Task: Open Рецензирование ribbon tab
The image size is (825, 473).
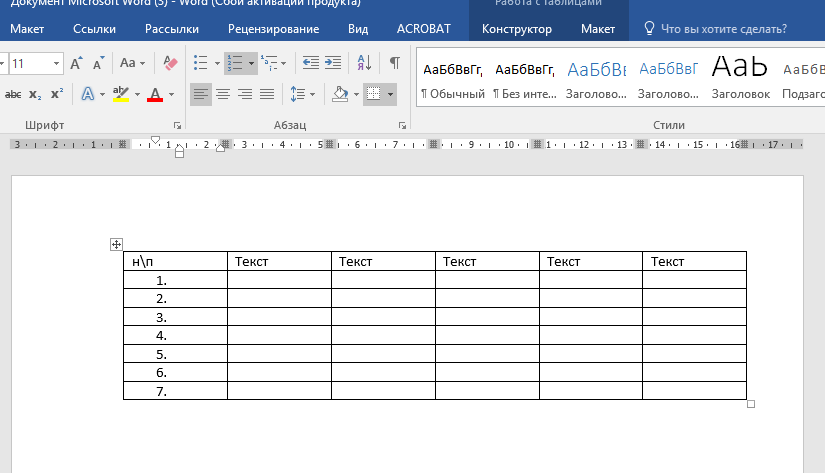Action: (273, 29)
